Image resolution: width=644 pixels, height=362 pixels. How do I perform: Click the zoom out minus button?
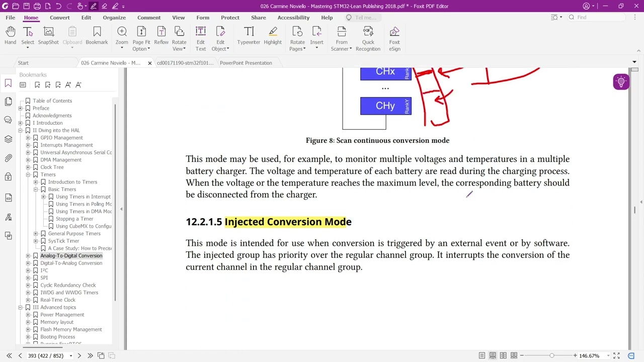point(522,355)
